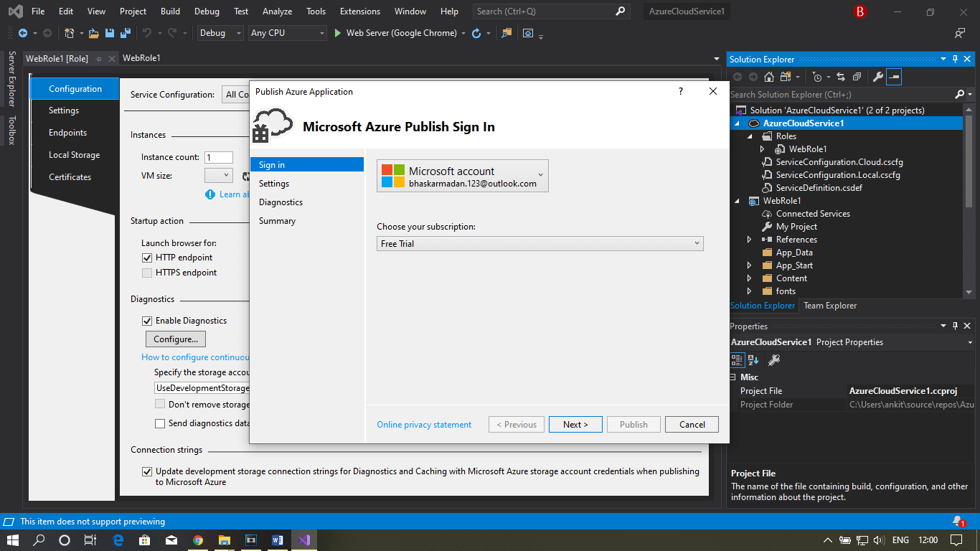Image resolution: width=980 pixels, height=551 pixels.
Task: Toggle the HTTP endpoint checkbox
Action: point(147,258)
